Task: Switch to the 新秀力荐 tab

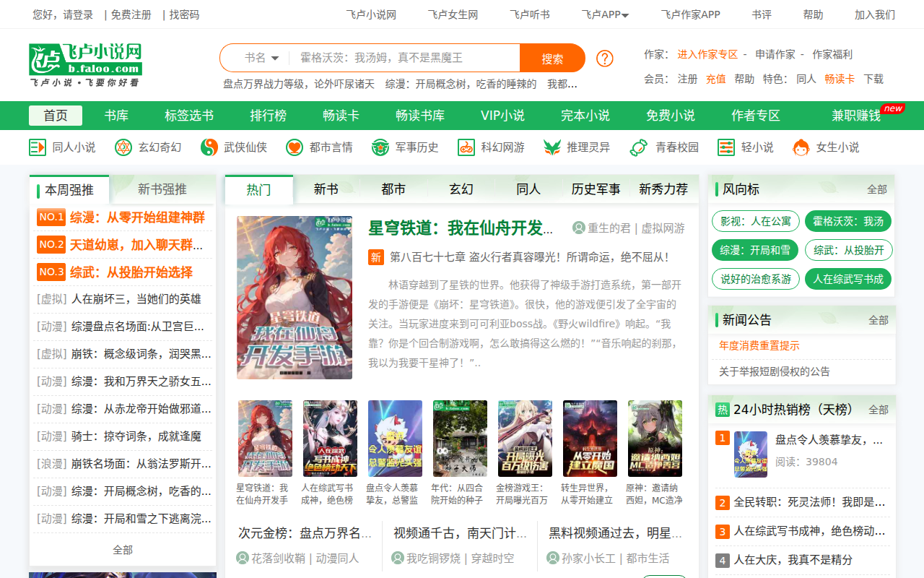Action: [x=663, y=189]
